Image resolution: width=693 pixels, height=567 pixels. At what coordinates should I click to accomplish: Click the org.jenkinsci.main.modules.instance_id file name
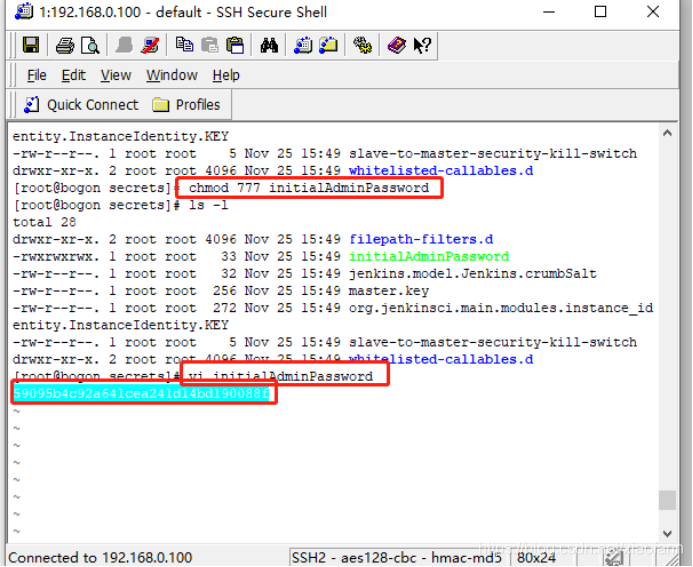click(501, 308)
